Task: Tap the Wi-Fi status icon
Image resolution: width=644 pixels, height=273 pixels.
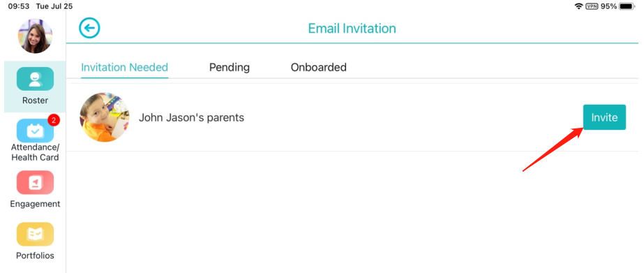Action: (x=578, y=6)
